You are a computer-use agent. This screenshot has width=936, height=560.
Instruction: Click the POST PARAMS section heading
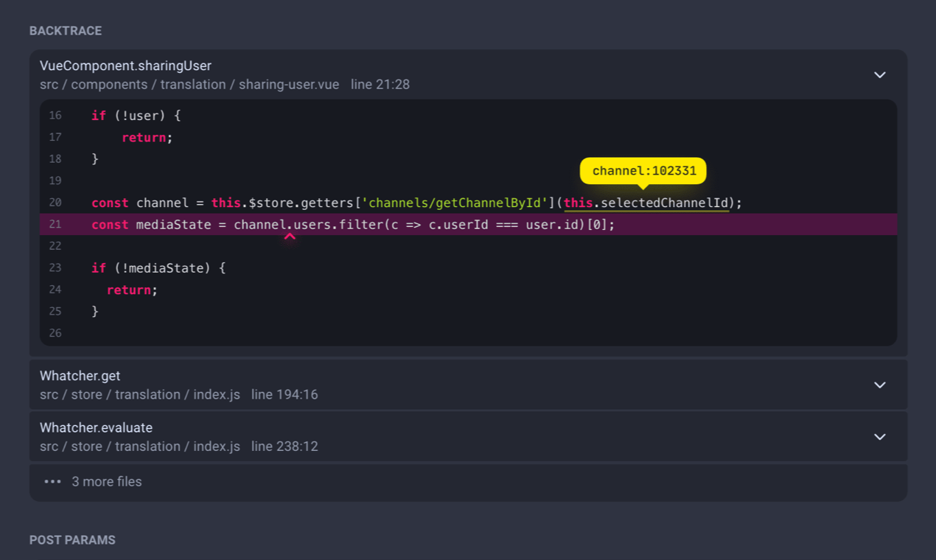pos(72,540)
